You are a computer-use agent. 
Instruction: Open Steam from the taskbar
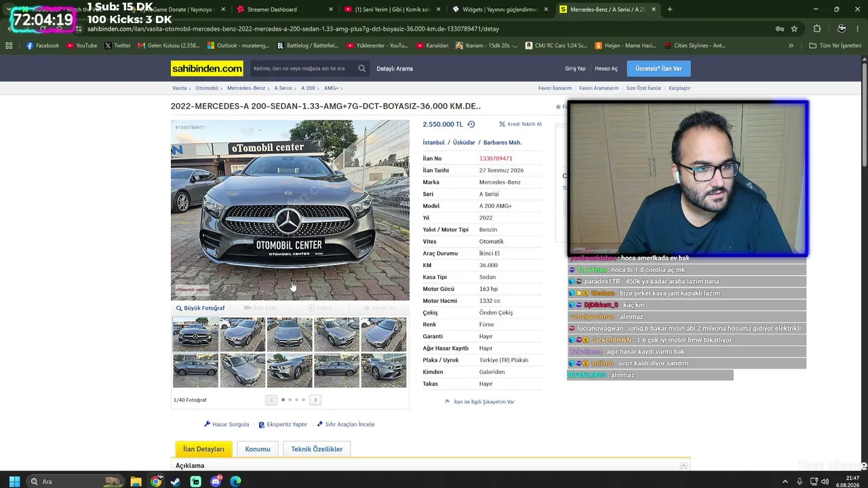coord(176,481)
